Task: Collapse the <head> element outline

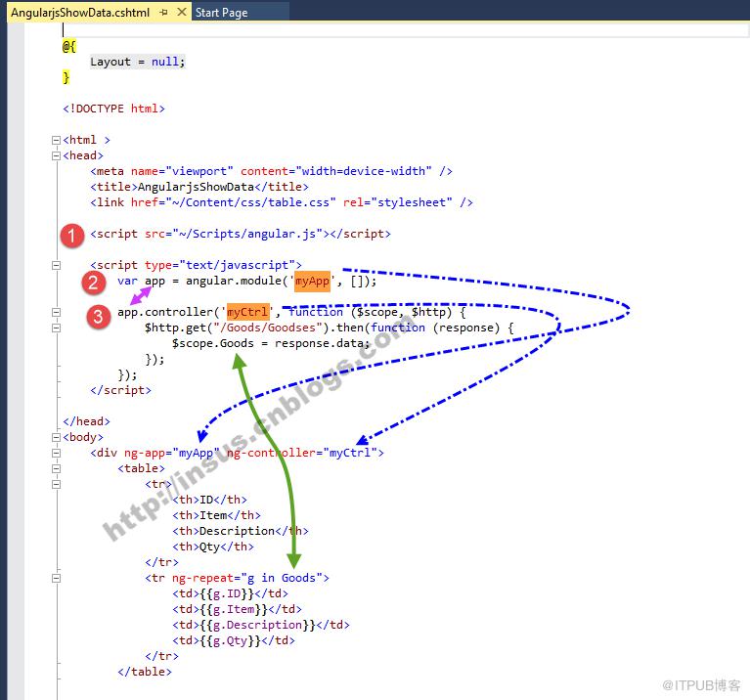Action: point(56,155)
